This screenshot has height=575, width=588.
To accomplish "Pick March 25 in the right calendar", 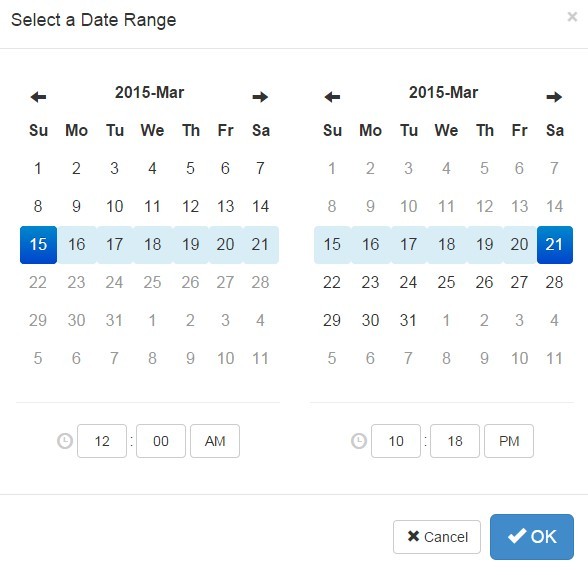I will [x=446, y=282].
